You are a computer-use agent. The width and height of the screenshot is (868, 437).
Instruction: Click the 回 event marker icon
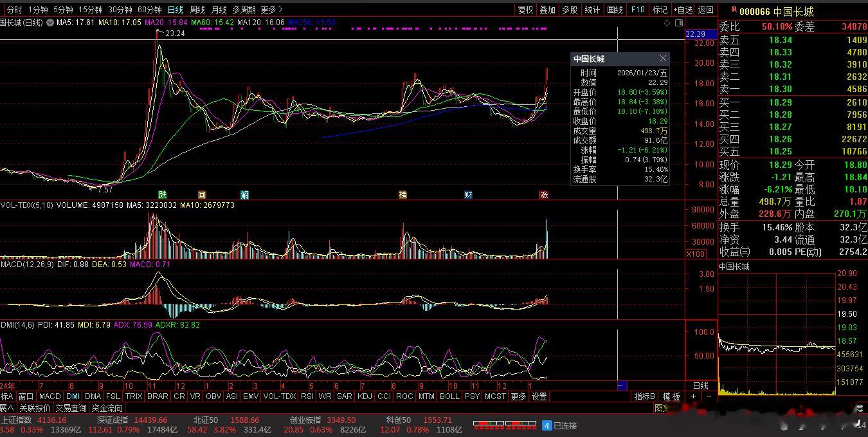pos(202,194)
